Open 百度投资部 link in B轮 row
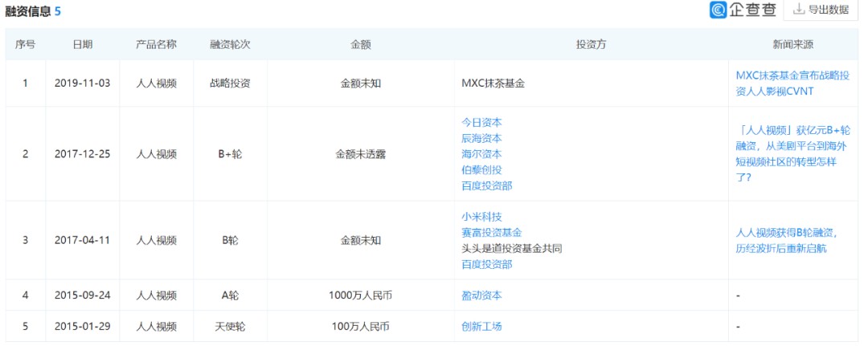 pyautogui.click(x=486, y=264)
